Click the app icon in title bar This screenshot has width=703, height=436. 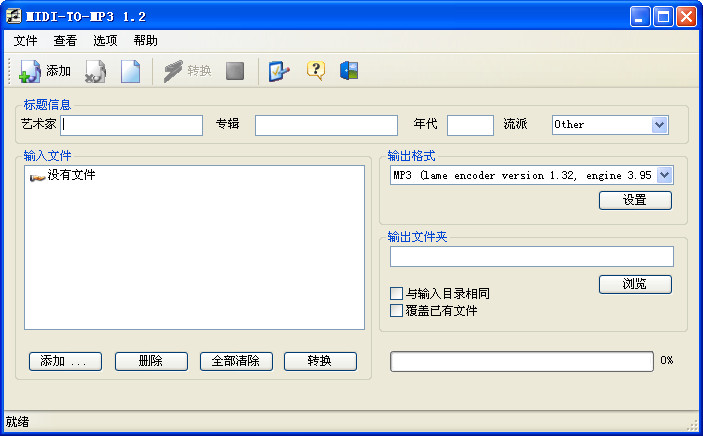[x=13, y=17]
